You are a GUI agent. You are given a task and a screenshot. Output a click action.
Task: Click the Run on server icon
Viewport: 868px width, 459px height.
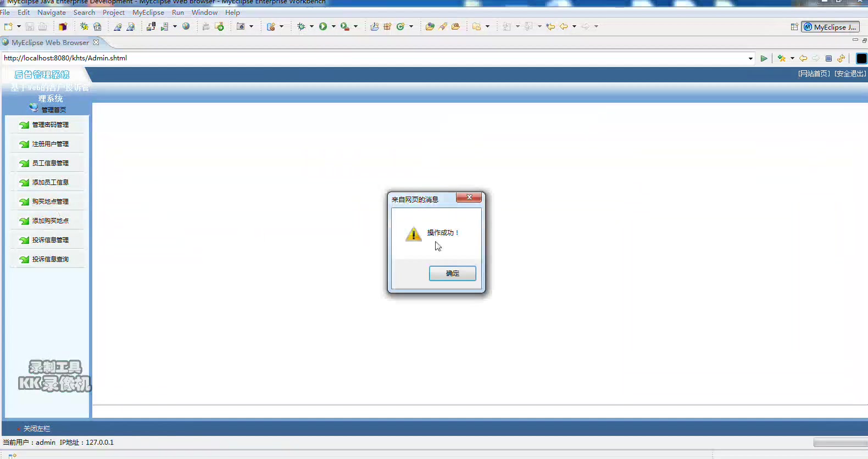pyautogui.click(x=164, y=26)
